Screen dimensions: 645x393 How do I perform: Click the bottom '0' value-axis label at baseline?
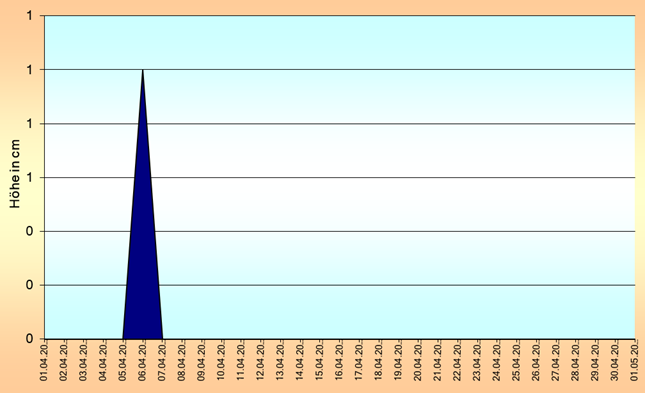coord(29,339)
